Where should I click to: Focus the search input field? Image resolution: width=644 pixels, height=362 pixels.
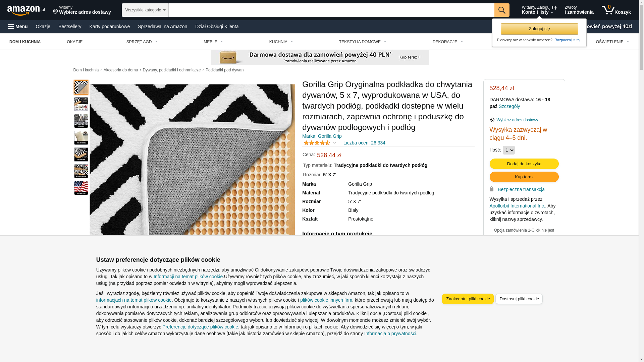point(331,10)
